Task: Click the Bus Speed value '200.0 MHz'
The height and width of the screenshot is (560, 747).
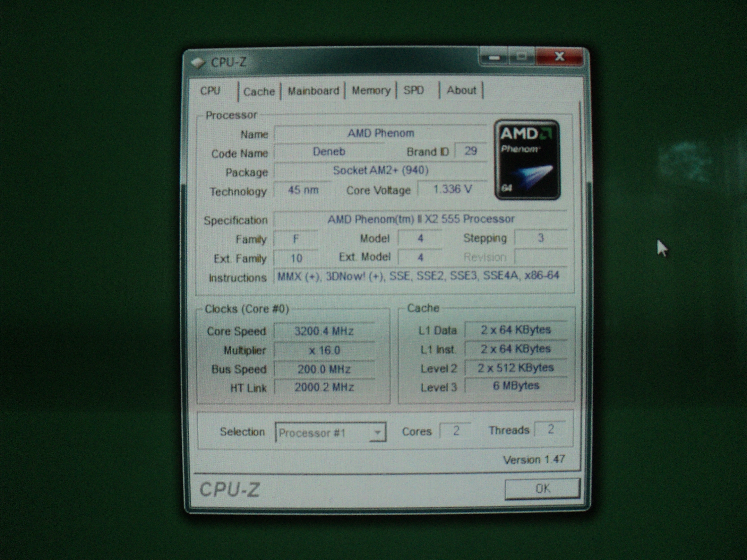Action: 324,369
